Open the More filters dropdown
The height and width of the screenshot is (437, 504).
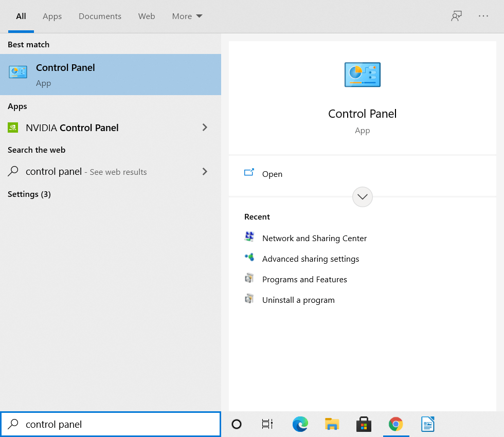pos(187,16)
